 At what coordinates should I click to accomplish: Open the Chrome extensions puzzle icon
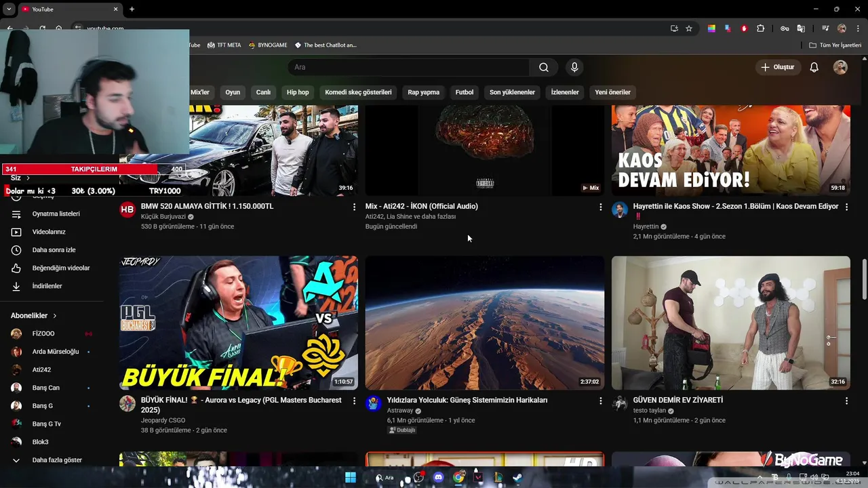tap(760, 28)
